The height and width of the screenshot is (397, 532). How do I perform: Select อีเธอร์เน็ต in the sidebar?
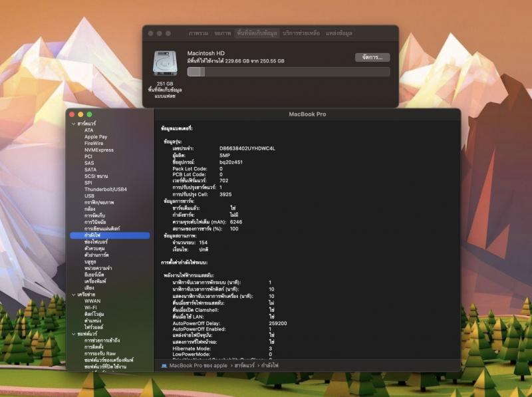pyautogui.click(x=94, y=275)
